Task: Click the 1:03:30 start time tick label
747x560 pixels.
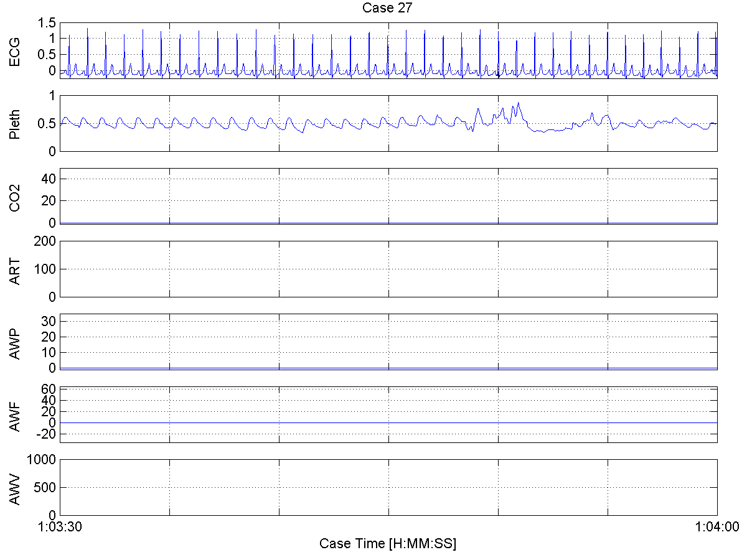Action: [x=60, y=528]
